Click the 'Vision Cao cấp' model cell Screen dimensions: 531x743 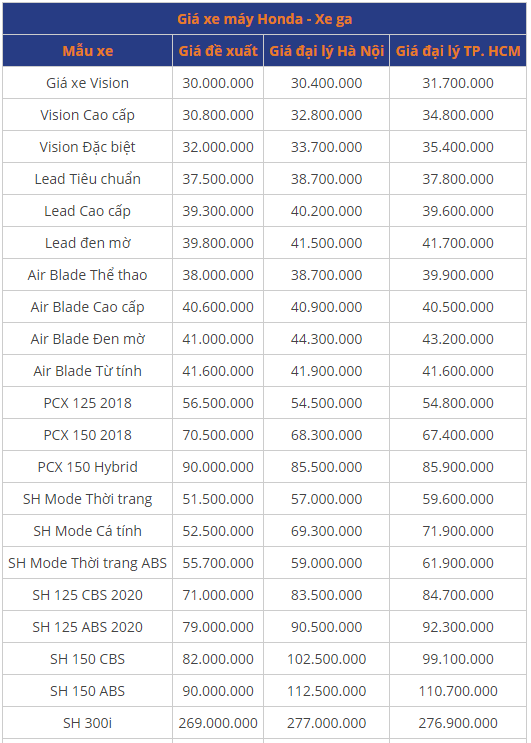point(88,115)
